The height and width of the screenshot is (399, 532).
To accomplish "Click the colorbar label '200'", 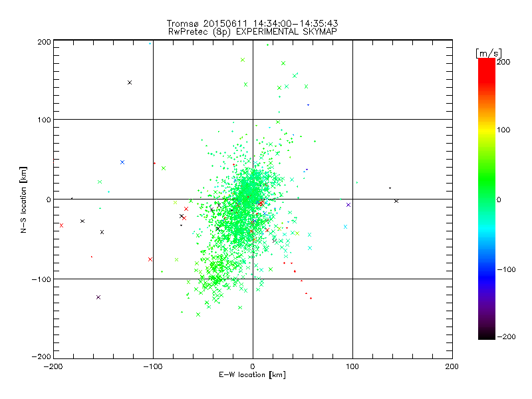I will point(503,62).
